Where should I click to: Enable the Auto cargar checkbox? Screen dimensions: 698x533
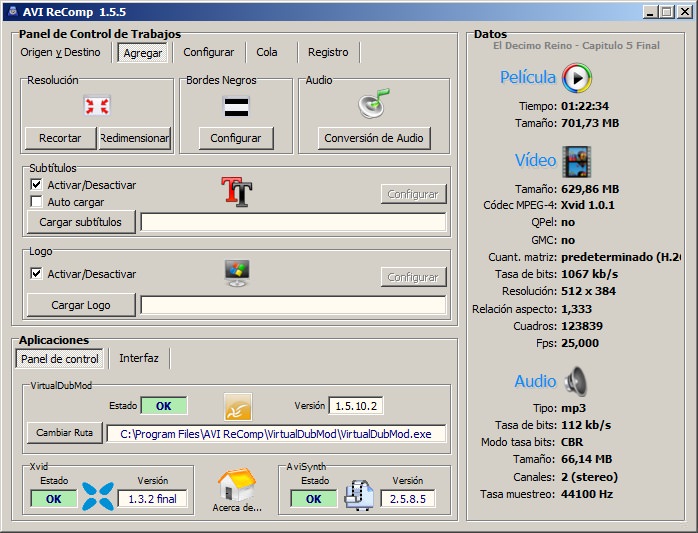[x=36, y=201]
